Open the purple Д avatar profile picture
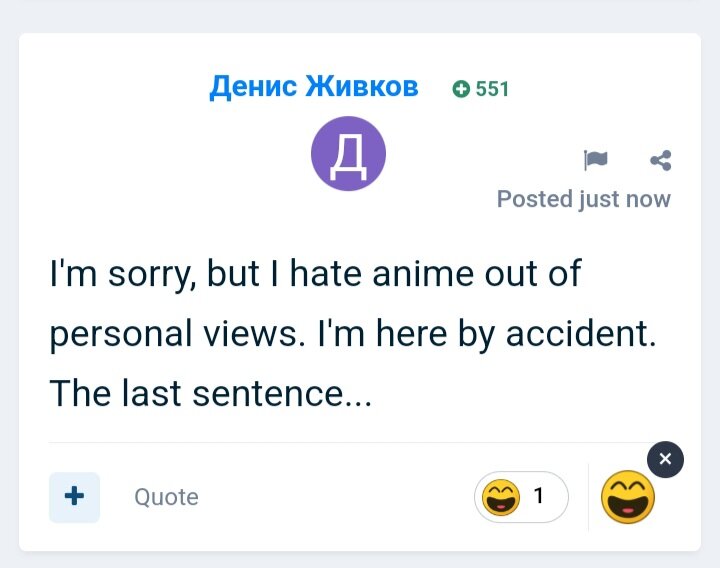Viewport: 720px width, 568px height. [x=349, y=153]
